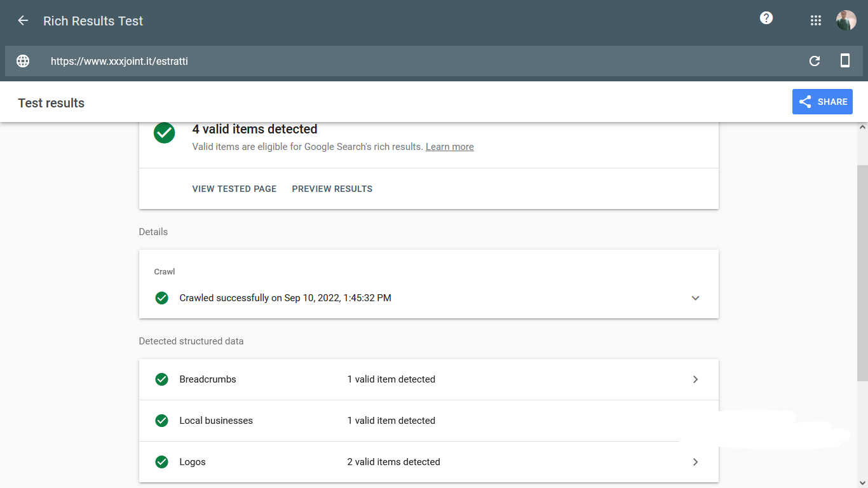Edit the URL field with xxxjoint.it address

(x=419, y=61)
